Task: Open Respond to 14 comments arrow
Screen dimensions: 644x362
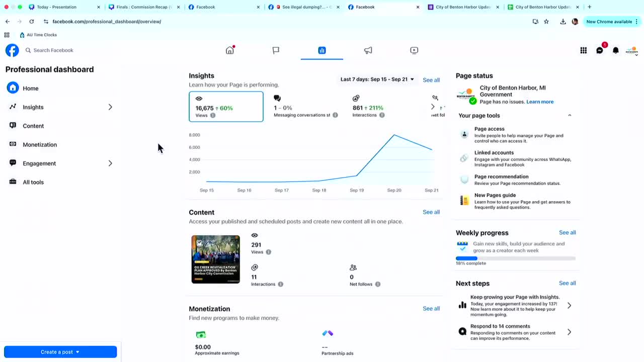Action: tap(569, 332)
